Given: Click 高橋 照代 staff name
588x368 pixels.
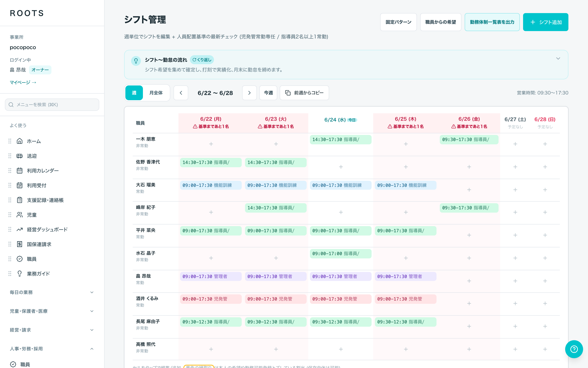Looking at the screenshot, I should coord(146,344).
